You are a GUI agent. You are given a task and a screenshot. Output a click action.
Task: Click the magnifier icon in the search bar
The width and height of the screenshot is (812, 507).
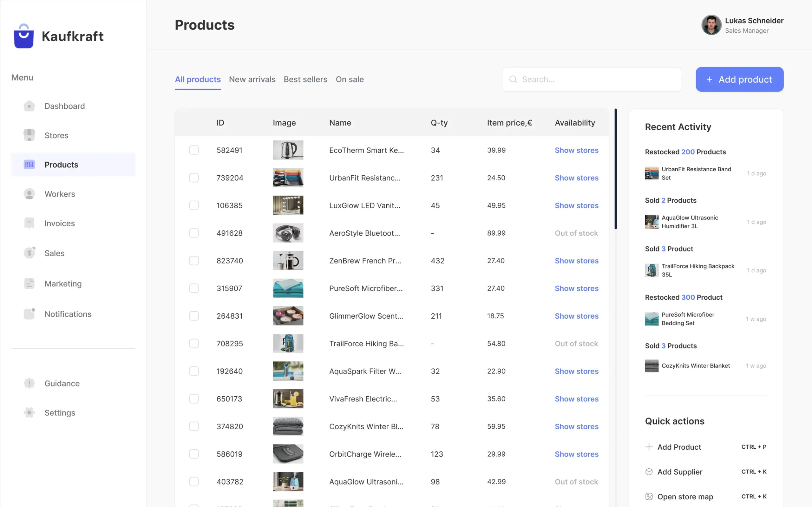coord(513,79)
